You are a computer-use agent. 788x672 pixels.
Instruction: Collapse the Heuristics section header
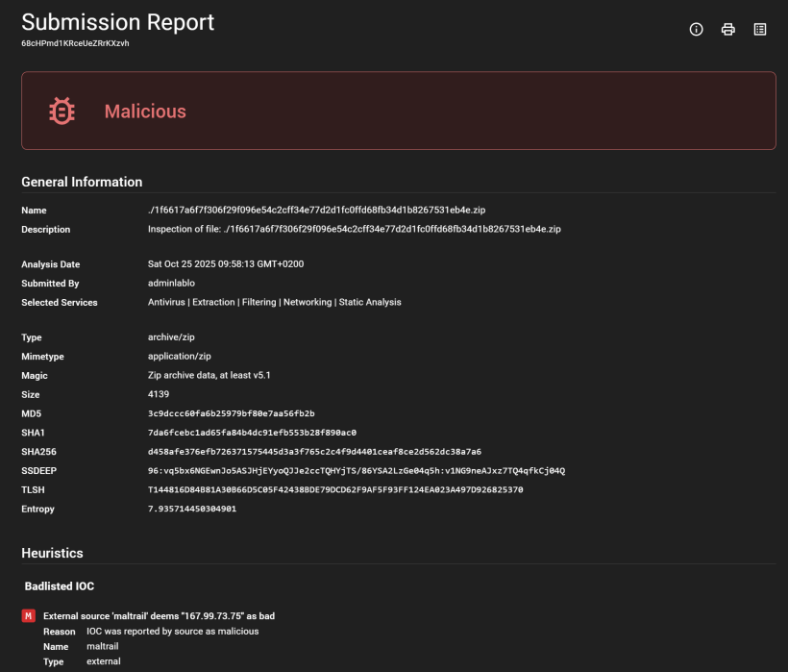pyautogui.click(x=52, y=553)
